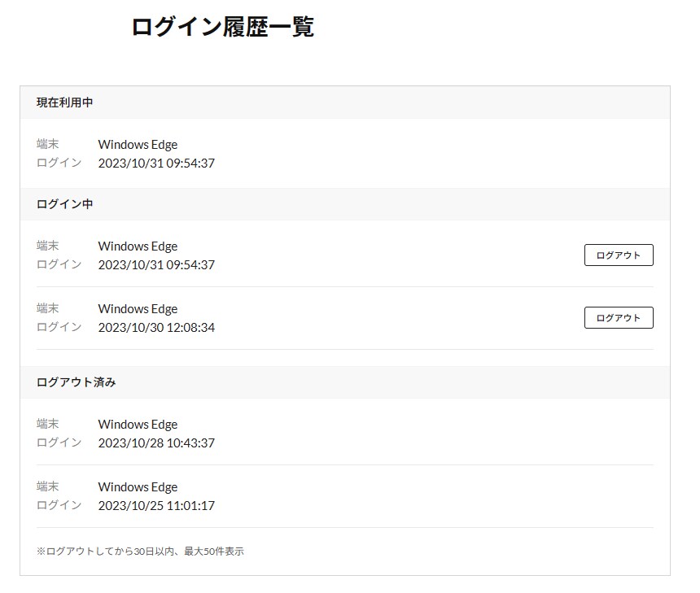
Task: Click Windows Edge device of 10/28 logged-out session
Action: [x=138, y=425]
